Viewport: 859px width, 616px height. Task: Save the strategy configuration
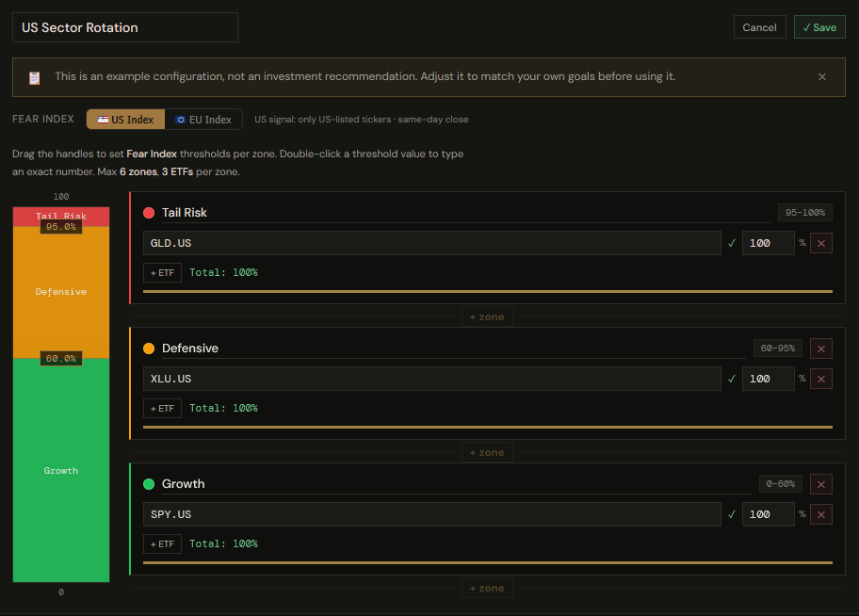(819, 27)
